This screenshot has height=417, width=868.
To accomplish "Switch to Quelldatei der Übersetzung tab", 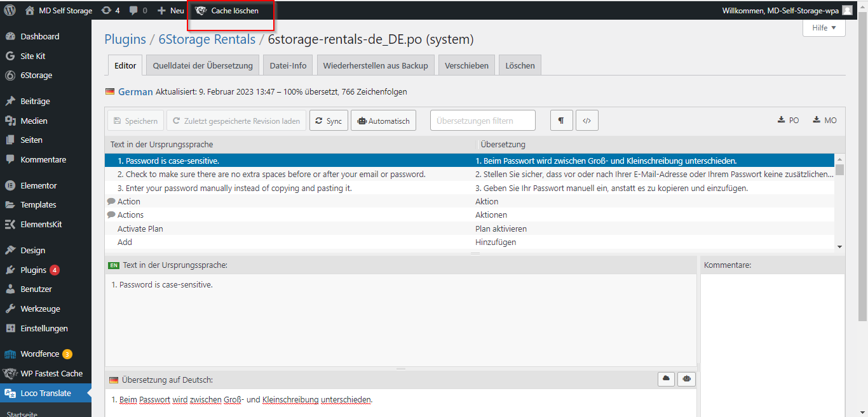I will [203, 65].
